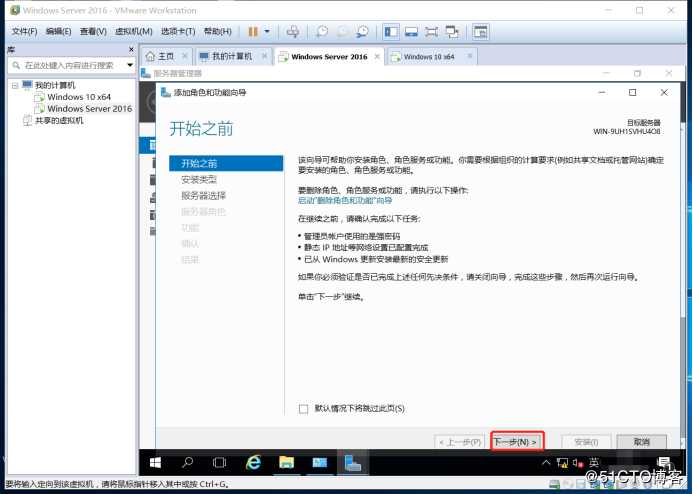This screenshot has width=693, height=494.
Task: Click the network tray icon in the VM
Action: click(562, 463)
